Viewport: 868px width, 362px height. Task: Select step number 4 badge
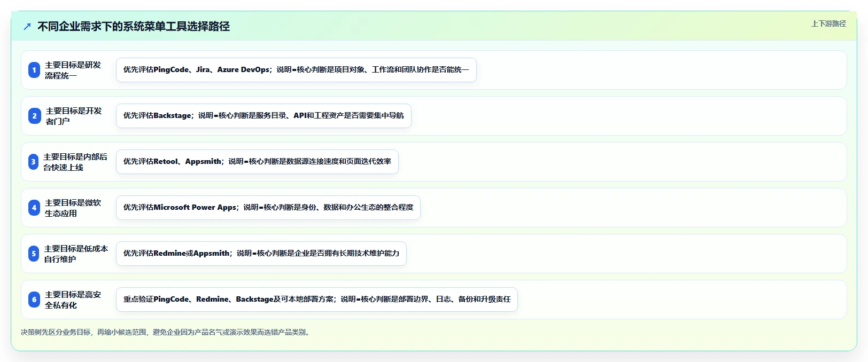[34, 208]
